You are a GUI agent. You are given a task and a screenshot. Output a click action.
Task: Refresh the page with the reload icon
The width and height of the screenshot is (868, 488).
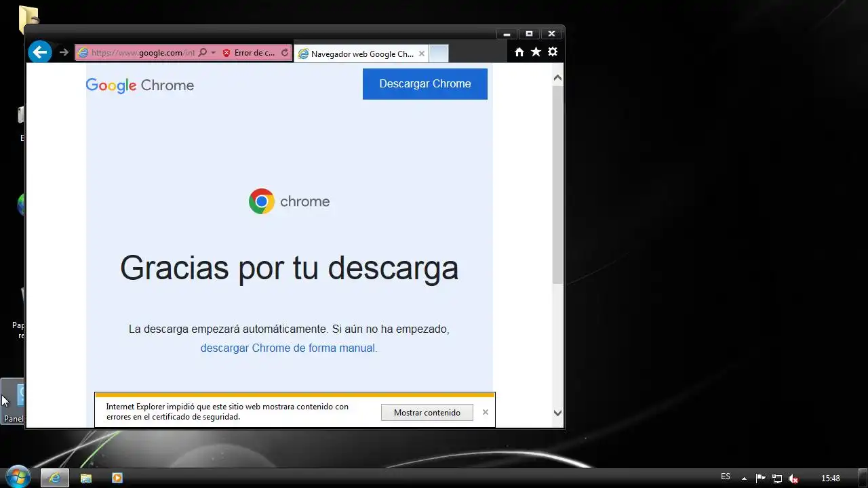(285, 53)
